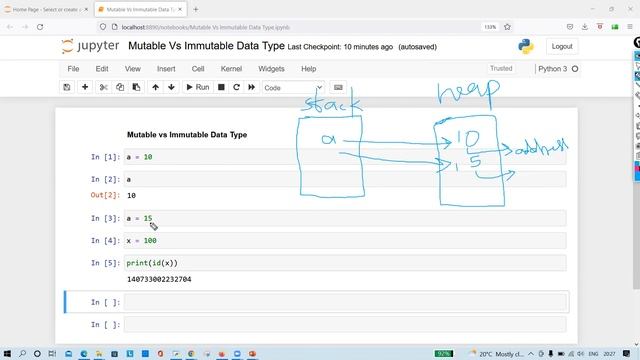Screen dimensions: 640x360
Task: Select the cell containing x = 100
Action: 345,241
